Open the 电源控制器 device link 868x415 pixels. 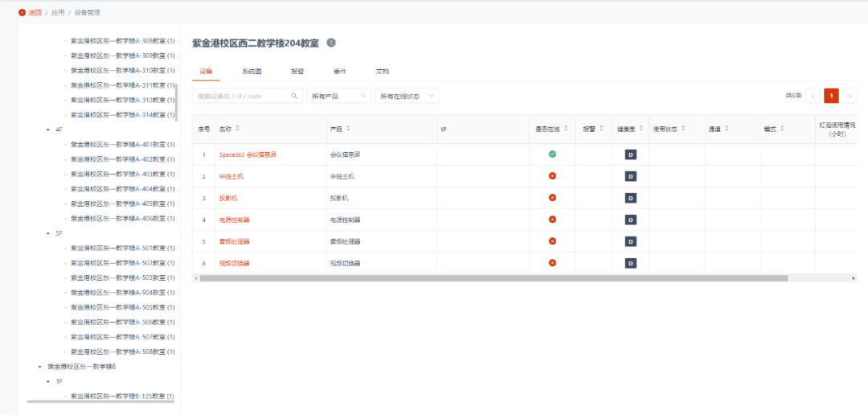coord(234,220)
